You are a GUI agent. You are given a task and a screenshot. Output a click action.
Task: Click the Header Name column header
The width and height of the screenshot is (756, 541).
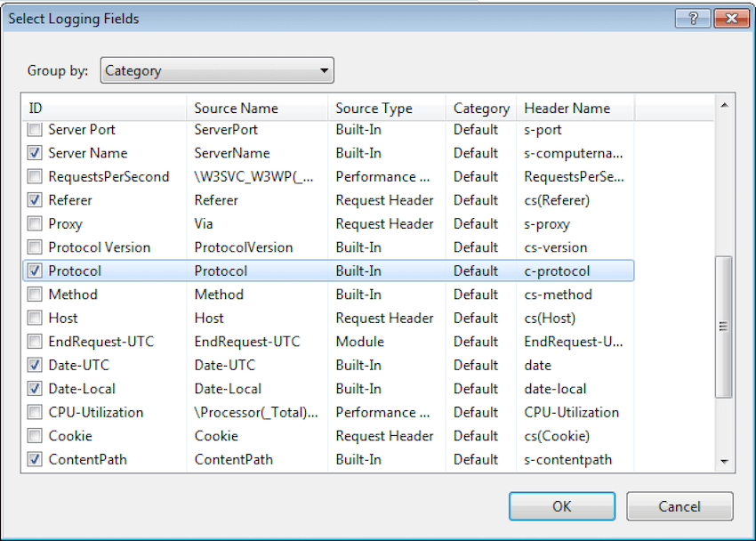(x=575, y=108)
